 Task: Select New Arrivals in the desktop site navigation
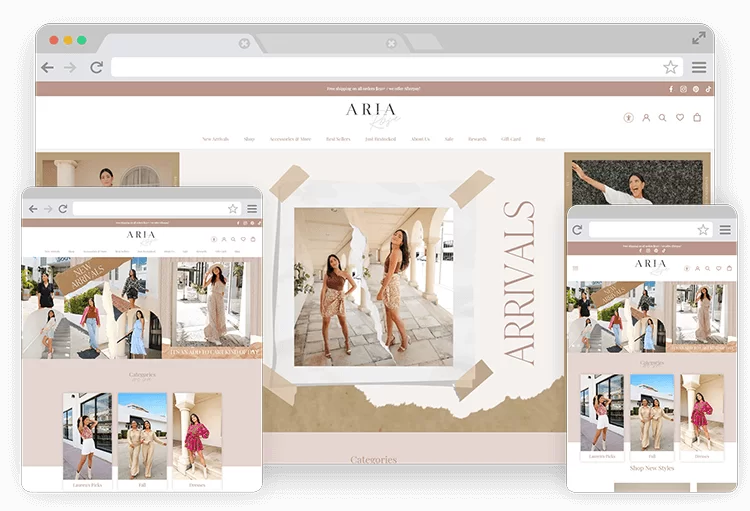tap(215, 139)
